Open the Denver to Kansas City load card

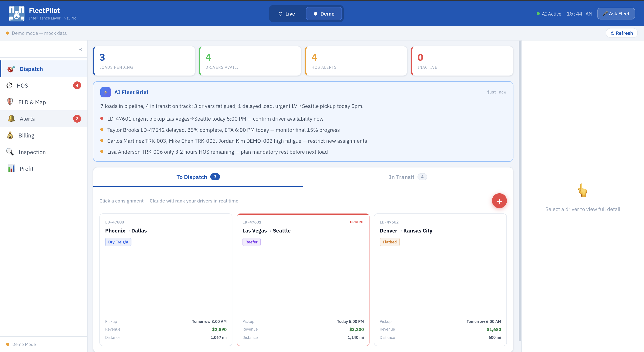point(440,275)
